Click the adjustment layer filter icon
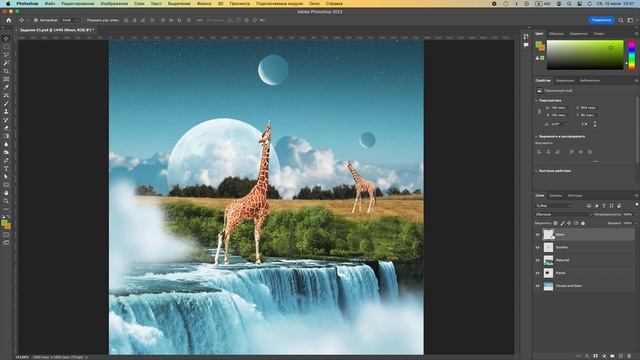The height and width of the screenshot is (360, 640). 596,206
